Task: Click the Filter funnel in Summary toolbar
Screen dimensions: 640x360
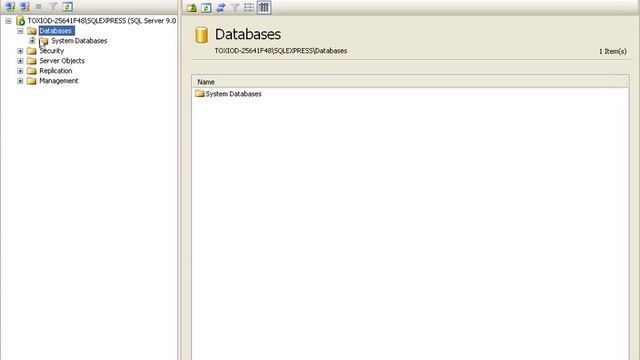Action: point(235,7)
